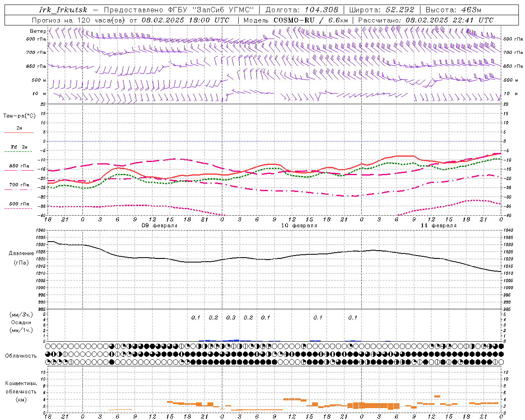Viewport: 525px width, 420px height.
Task: Click the date label 09 февраля
Action: coord(160,226)
